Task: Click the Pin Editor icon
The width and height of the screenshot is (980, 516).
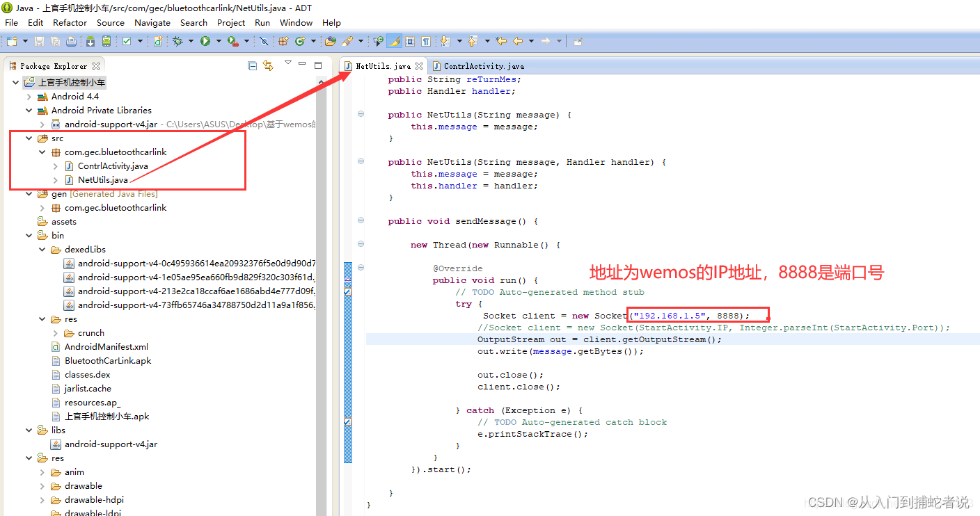Action: coord(578,41)
